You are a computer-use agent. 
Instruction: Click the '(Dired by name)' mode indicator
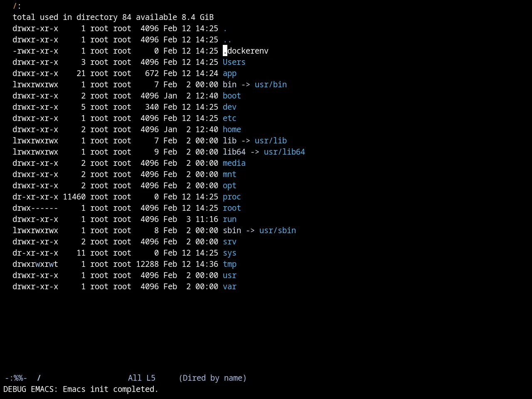point(212,378)
